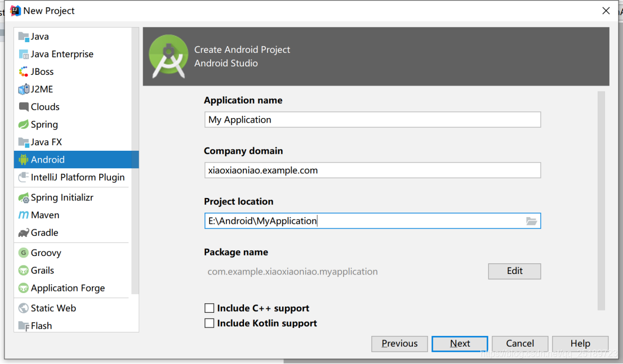Select Java FX project type
The image size is (623, 364).
(76, 142)
